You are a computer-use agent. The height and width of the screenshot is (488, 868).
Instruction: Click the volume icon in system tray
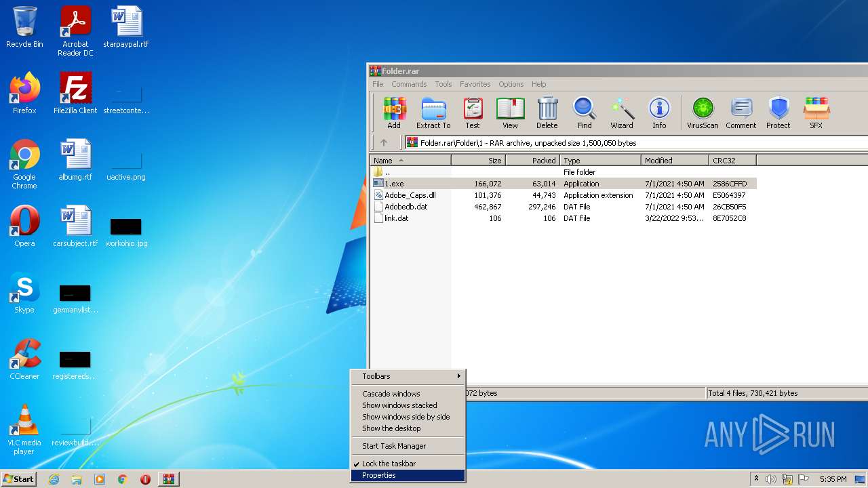[771, 479]
